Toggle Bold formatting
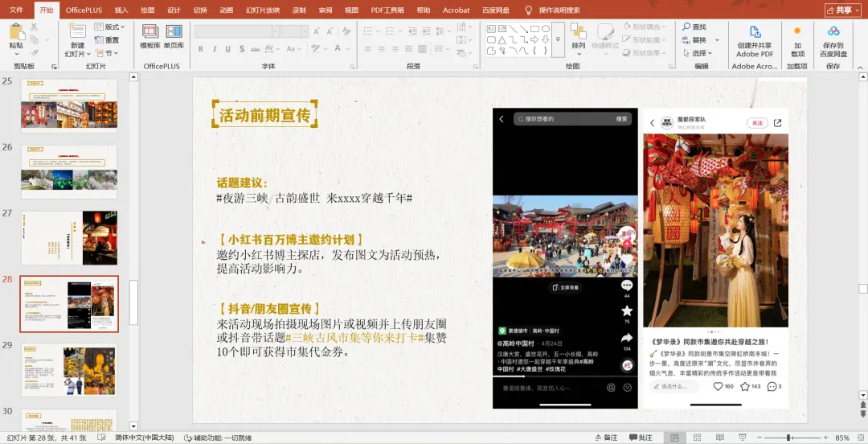This screenshot has width=868, height=444. click(201, 49)
